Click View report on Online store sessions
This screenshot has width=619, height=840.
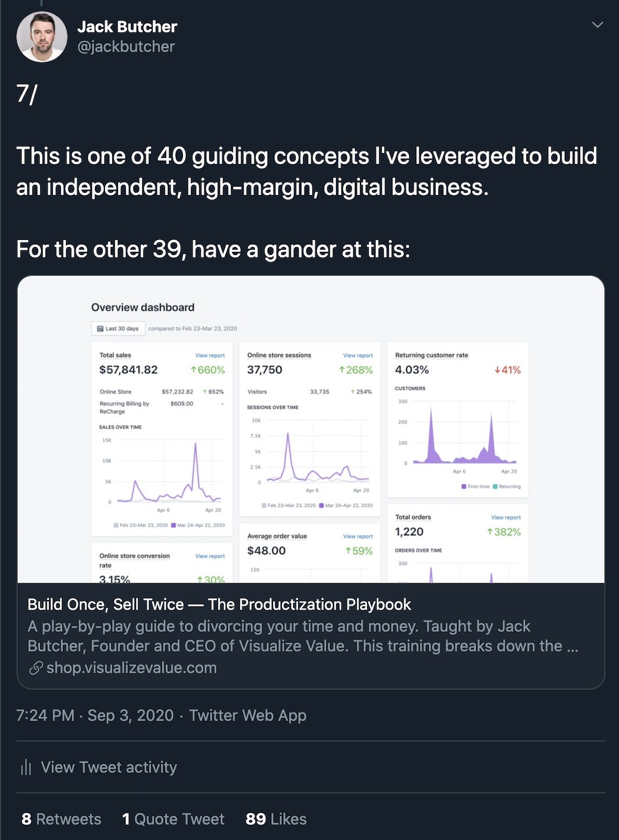pyautogui.click(x=358, y=355)
